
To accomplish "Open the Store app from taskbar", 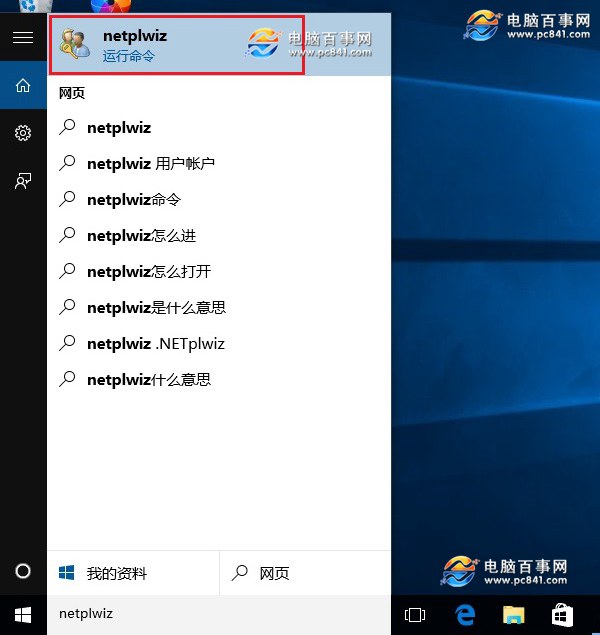I will click(562, 613).
